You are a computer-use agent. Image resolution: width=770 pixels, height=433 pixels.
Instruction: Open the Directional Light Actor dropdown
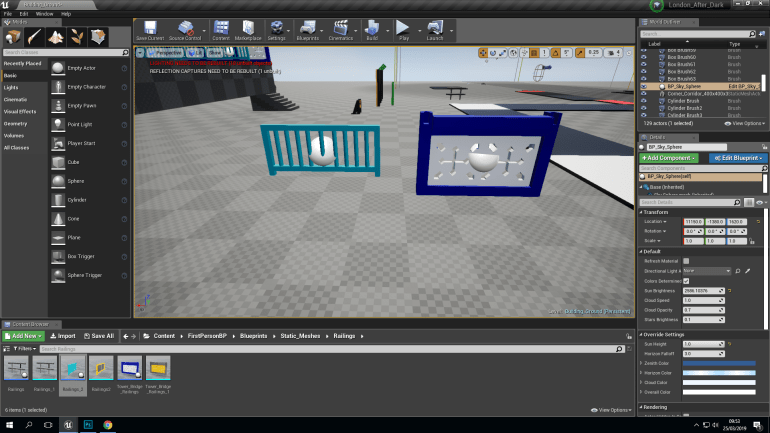coord(707,271)
